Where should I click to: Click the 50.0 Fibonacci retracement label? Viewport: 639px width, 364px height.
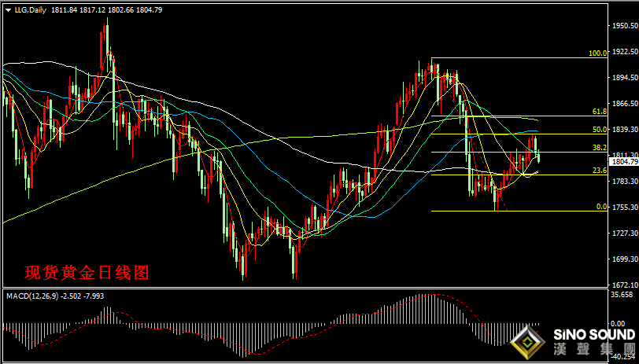click(x=600, y=129)
